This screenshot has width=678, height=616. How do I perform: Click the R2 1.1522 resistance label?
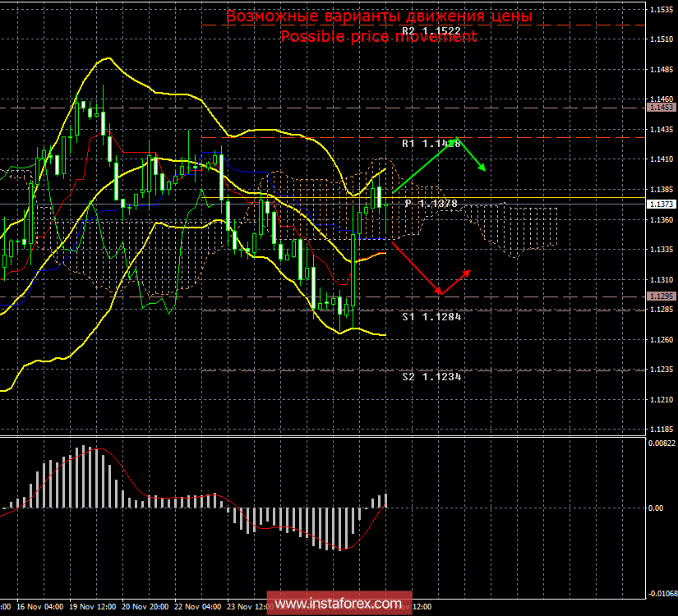click(x=431, y=30)
